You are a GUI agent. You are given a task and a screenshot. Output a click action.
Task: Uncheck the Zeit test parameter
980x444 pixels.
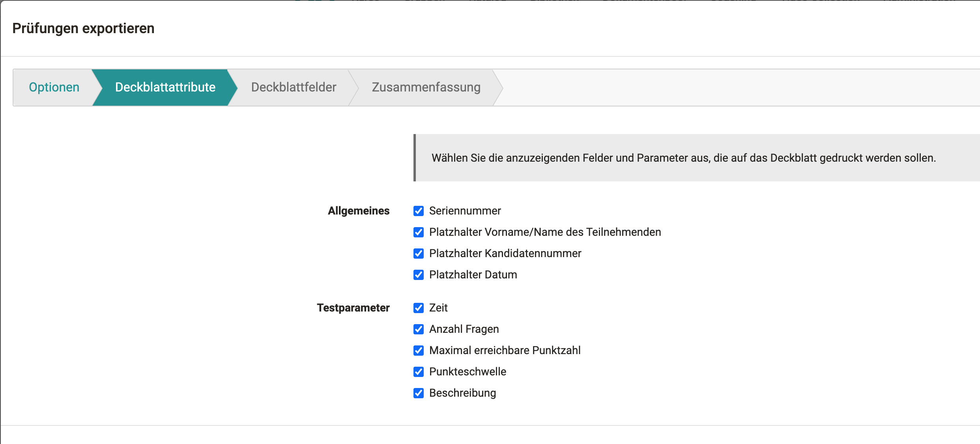(x=418, y=308)
